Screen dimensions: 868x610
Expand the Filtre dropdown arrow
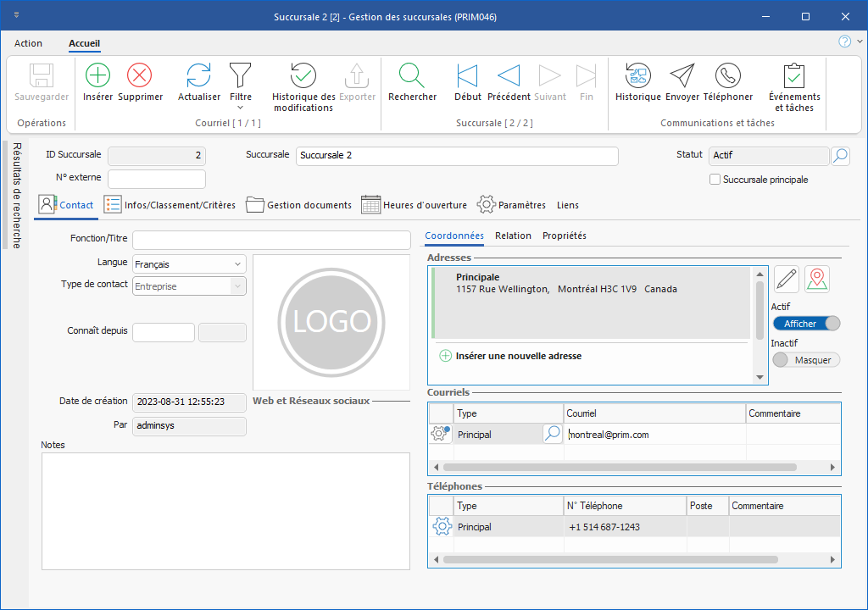point(240,108)
